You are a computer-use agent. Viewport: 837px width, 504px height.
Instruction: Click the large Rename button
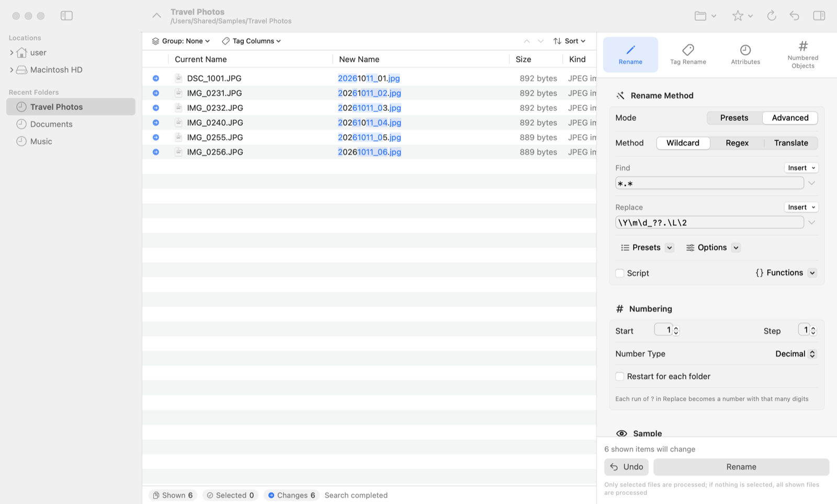click(741, 467)
